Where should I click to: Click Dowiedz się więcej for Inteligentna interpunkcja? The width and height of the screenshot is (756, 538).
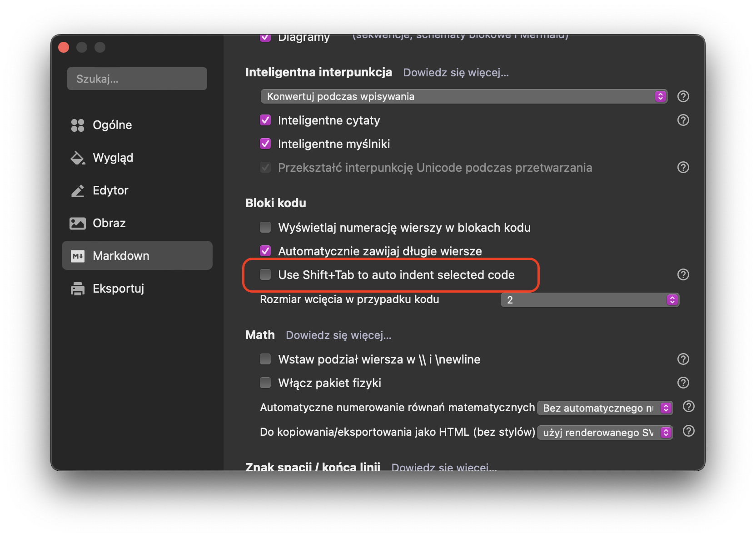tap(456, 72)
